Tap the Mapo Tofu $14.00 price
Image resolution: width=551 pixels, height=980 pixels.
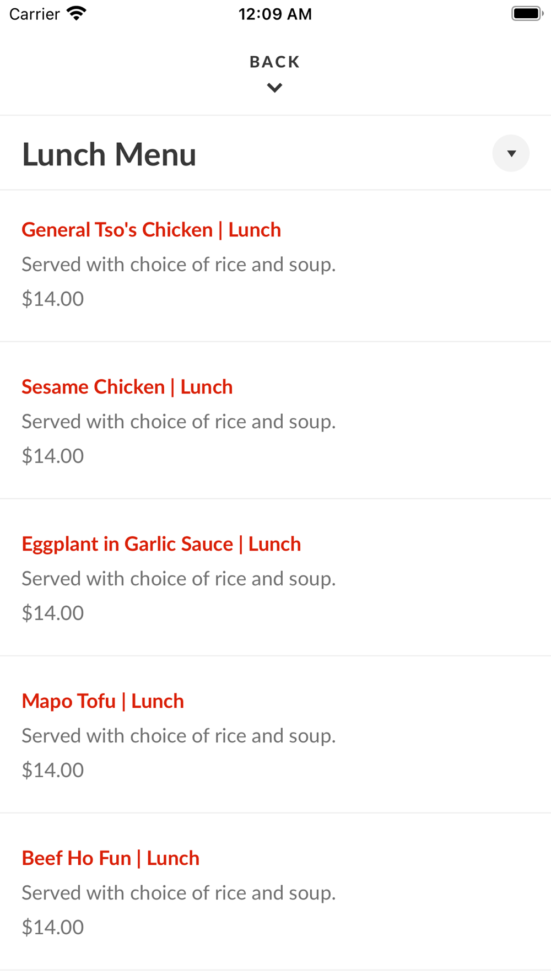(53, 770)
